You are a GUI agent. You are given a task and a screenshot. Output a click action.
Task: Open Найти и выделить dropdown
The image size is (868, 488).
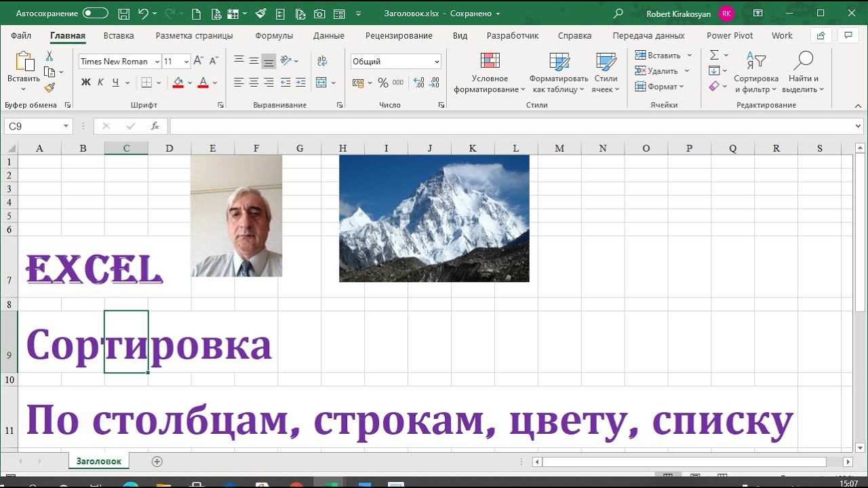tap(803, 73)
